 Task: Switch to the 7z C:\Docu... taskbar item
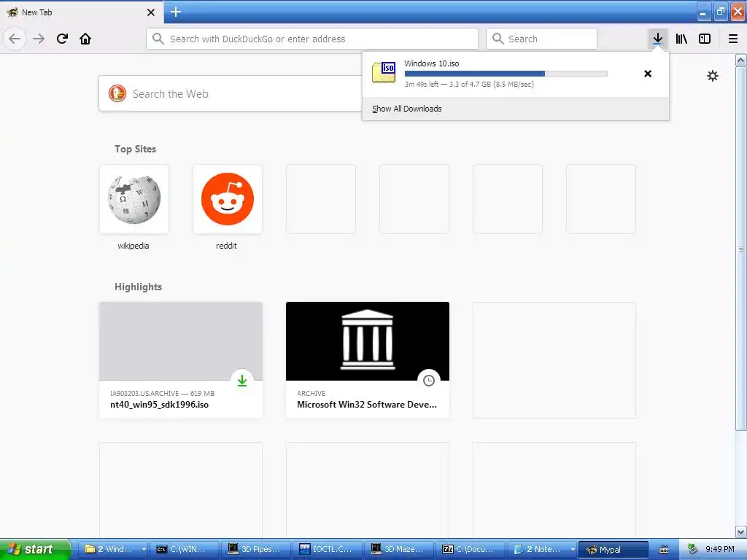point(471,549)
